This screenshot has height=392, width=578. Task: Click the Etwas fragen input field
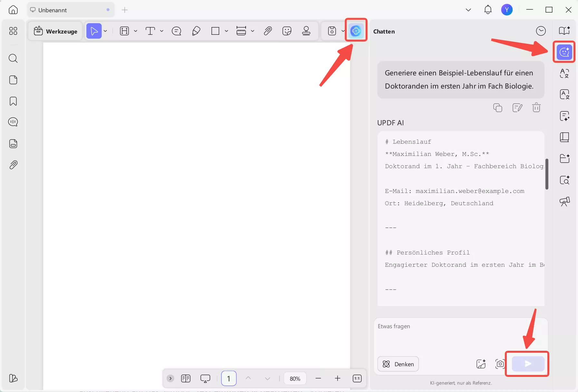pos(461,336)
